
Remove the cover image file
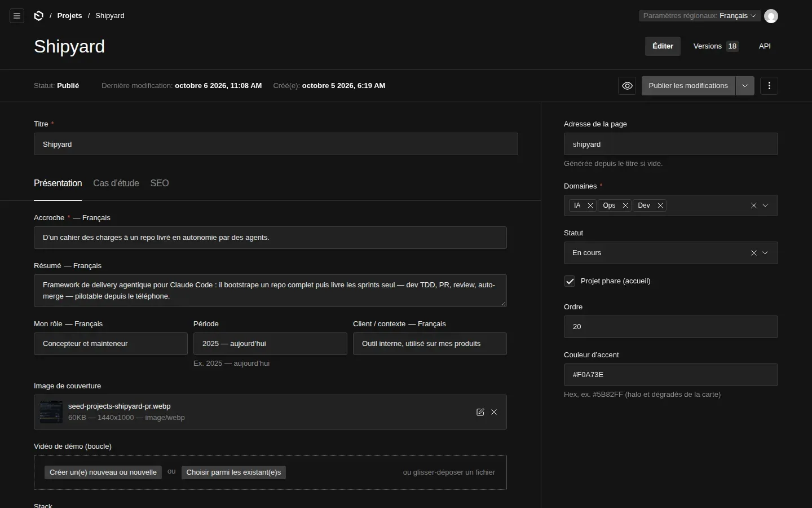pos(494,412)
